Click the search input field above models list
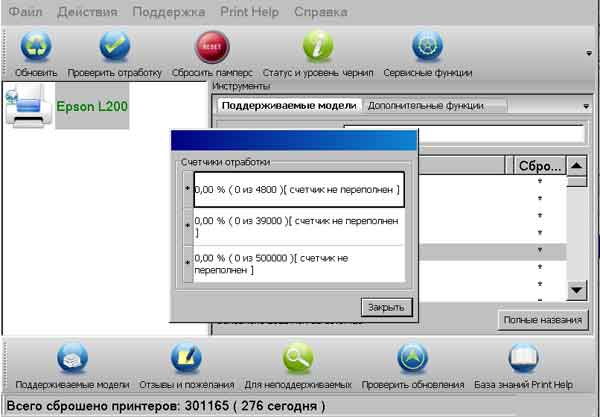The image size is (600, 417). [x=463, y=134]
